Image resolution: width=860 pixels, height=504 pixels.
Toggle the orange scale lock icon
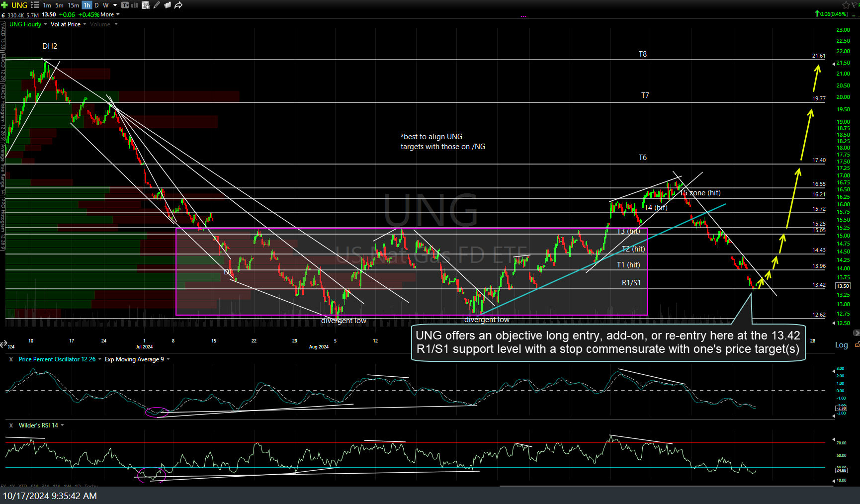pos(857,344)
